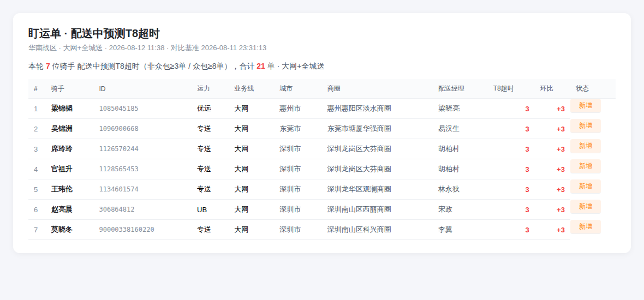Click the 新增 badge next to 王玮伦
644x300 pixels.
pos(585,187)
